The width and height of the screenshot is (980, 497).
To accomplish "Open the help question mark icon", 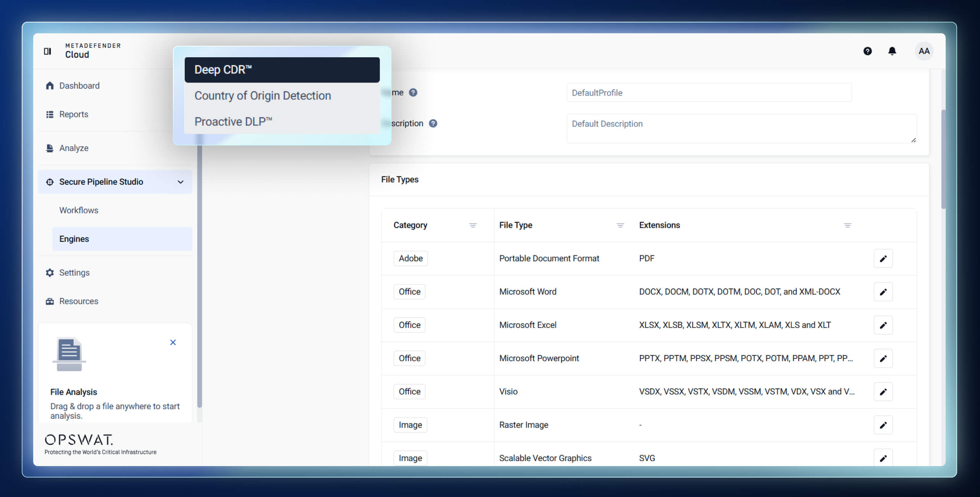I will pos(867,51).
